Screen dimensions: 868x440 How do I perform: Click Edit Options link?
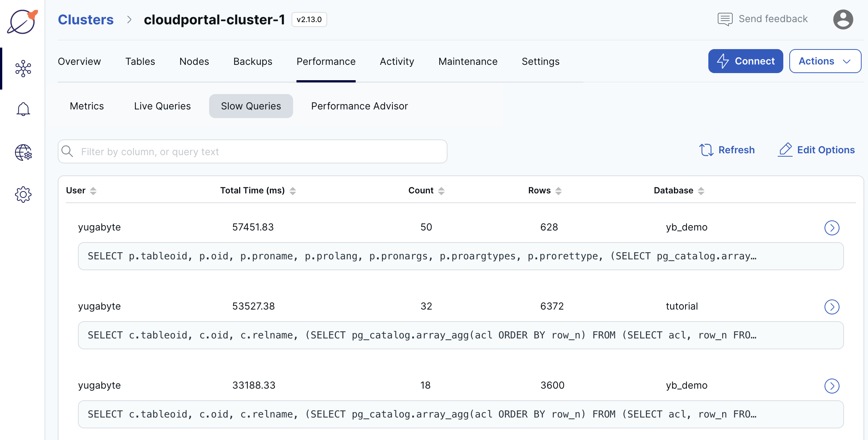[826, 150]
